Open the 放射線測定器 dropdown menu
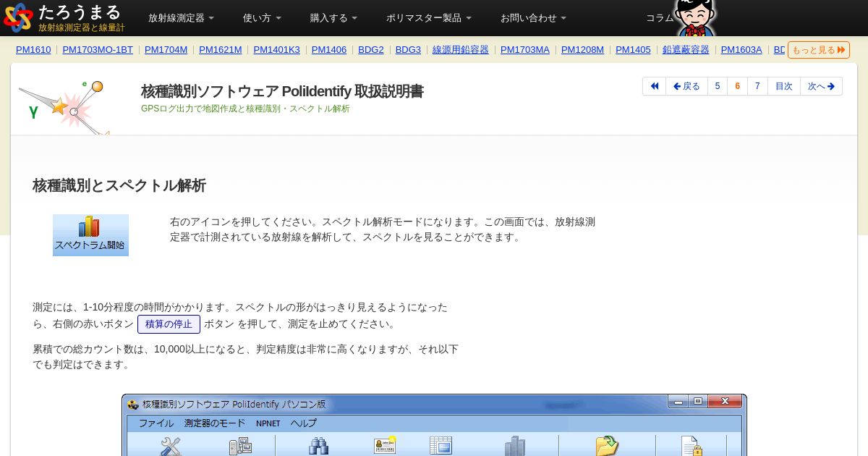The width and height of the screenshot is (868, 456). click(x=181, y=18)
